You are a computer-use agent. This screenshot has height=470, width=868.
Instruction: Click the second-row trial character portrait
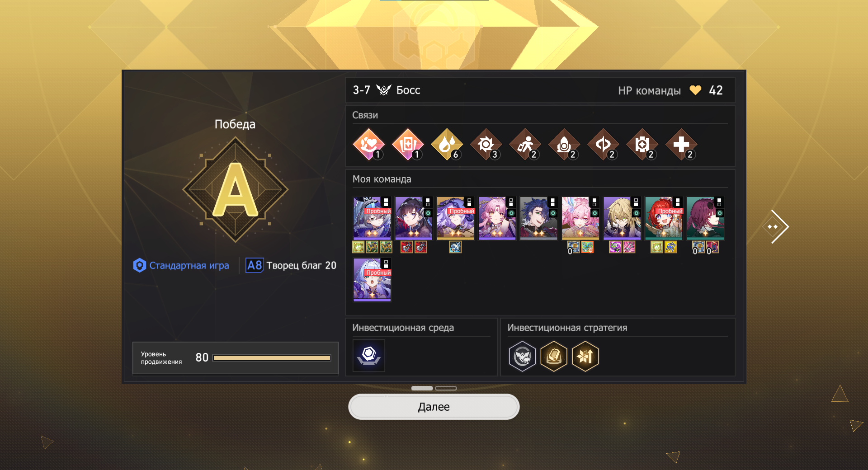[372, 280]
